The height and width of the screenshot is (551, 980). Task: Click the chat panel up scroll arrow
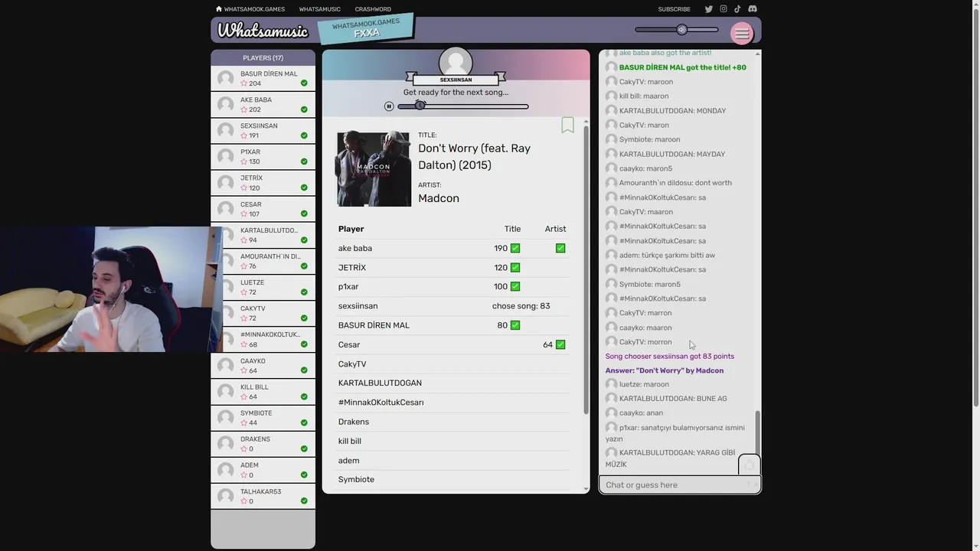(x=758, y=54)
